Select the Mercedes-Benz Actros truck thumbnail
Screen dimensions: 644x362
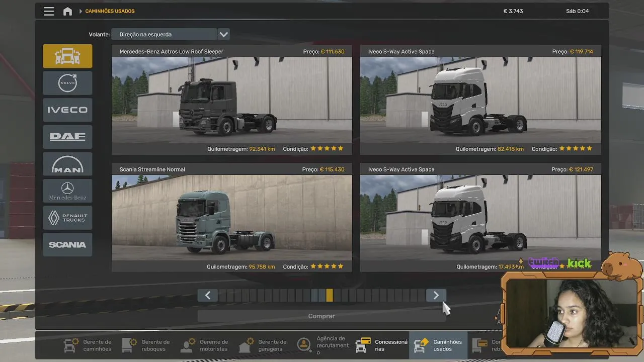[232, 100]
